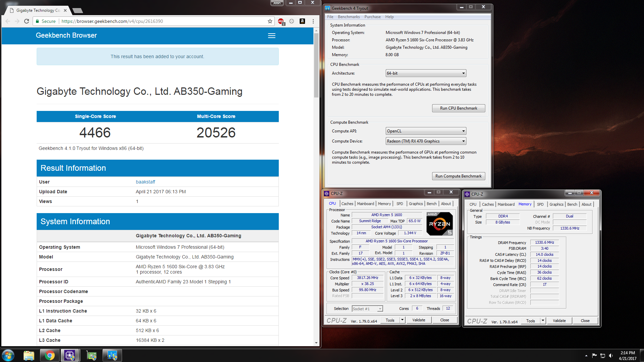Show hidden system tray icons
Viewport: 644px width, 362px height.
[586, 356]
